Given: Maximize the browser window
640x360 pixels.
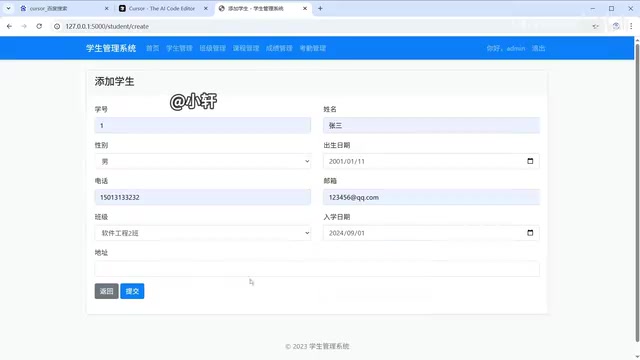Looking at the screenshot, I should [611, 8].
